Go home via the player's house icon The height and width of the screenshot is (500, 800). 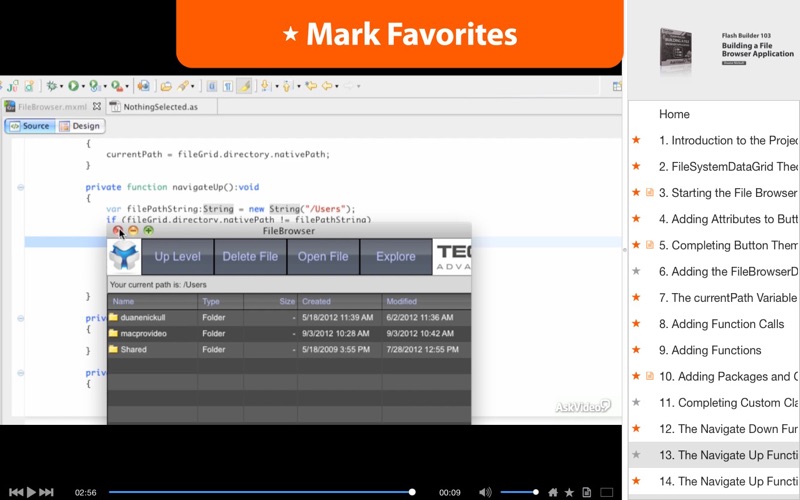(x=553, y=492)
